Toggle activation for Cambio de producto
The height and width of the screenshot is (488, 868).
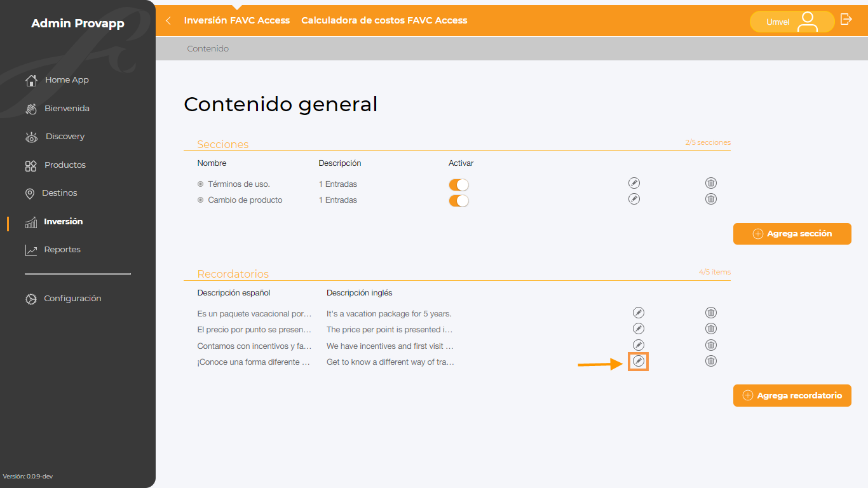[459, 201]
